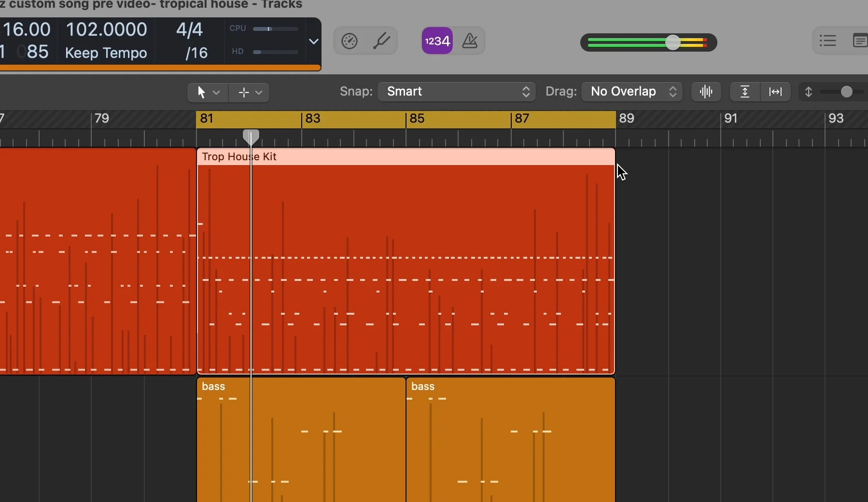Select the waveform zoom icon
The image size is (868, 502).
click(705, 92)
